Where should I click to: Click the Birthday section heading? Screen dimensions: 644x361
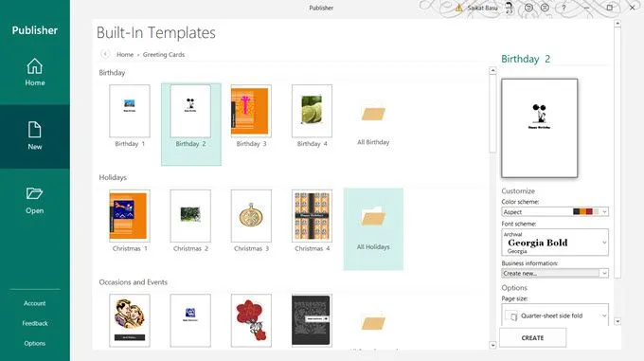[112, 72]
